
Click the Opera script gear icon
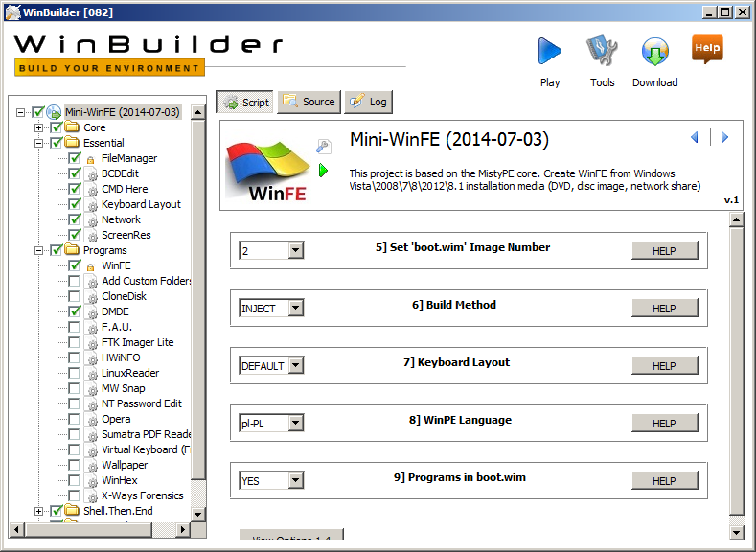(x=91, y=420)
